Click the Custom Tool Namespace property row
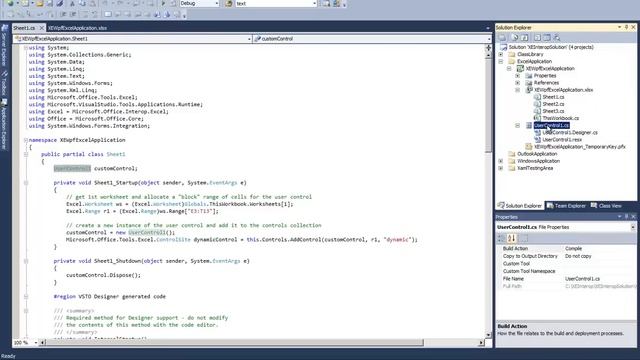The image size is (640, 360). pyautogui.click(x=566, y=271)
